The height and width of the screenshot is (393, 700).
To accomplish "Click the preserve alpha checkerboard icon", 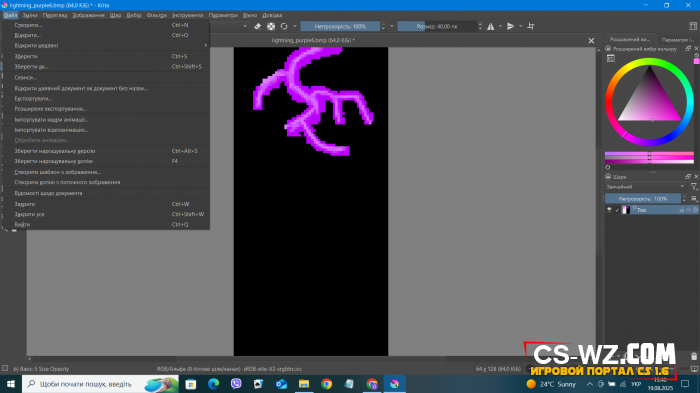I will [271, 26].
